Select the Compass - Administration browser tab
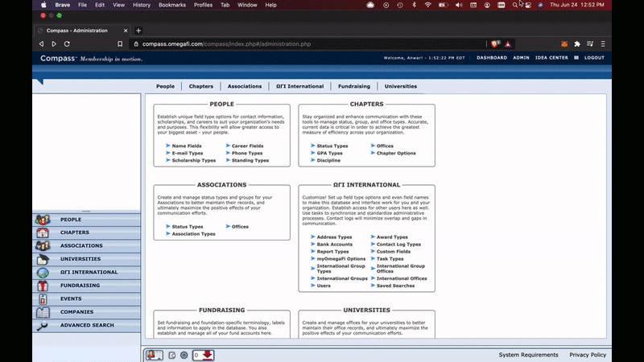 click(x=82, y=31)
